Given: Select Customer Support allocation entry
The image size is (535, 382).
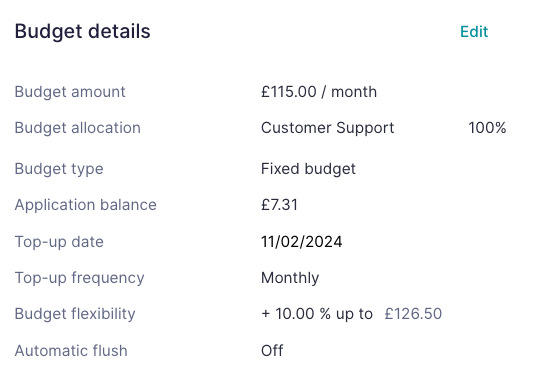Looking at the screenshot, I should pos(328,128).
